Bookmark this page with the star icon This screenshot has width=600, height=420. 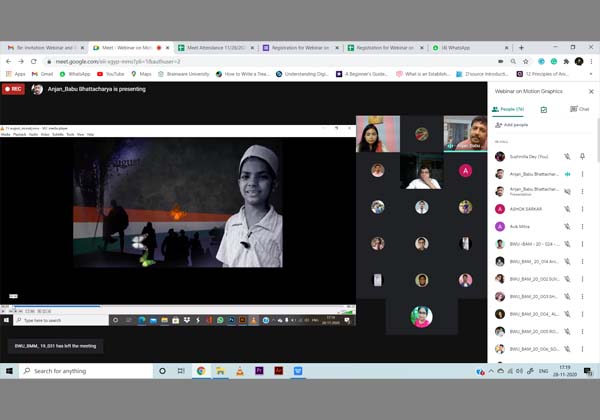point(526,61)
